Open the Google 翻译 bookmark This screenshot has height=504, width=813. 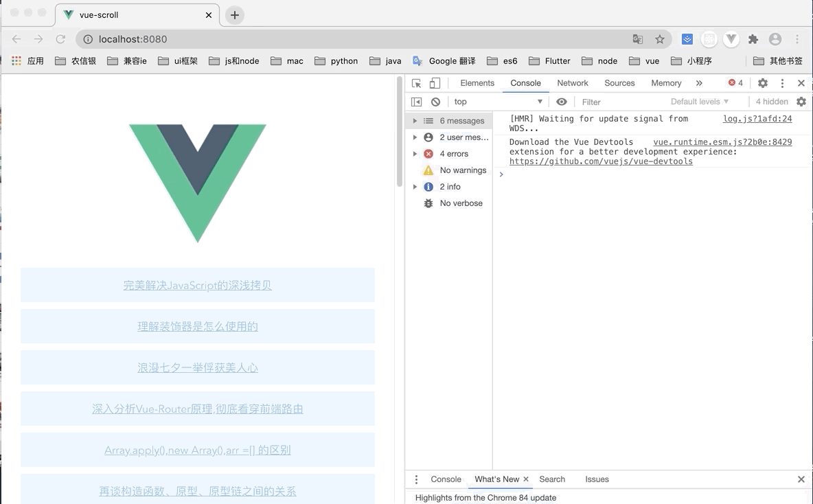click(444, 60)
